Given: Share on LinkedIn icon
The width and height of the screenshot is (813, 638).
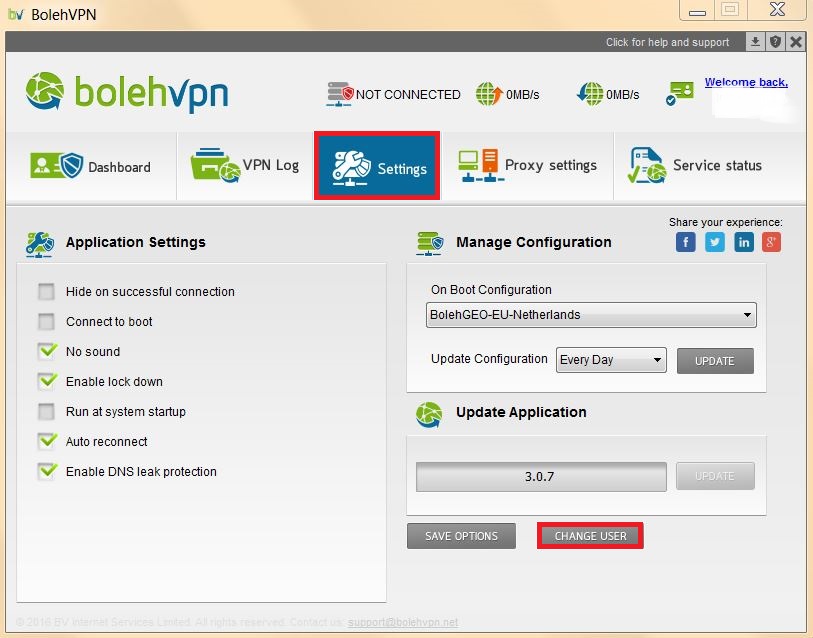Looking at the screenshot, I should (744, 242).
